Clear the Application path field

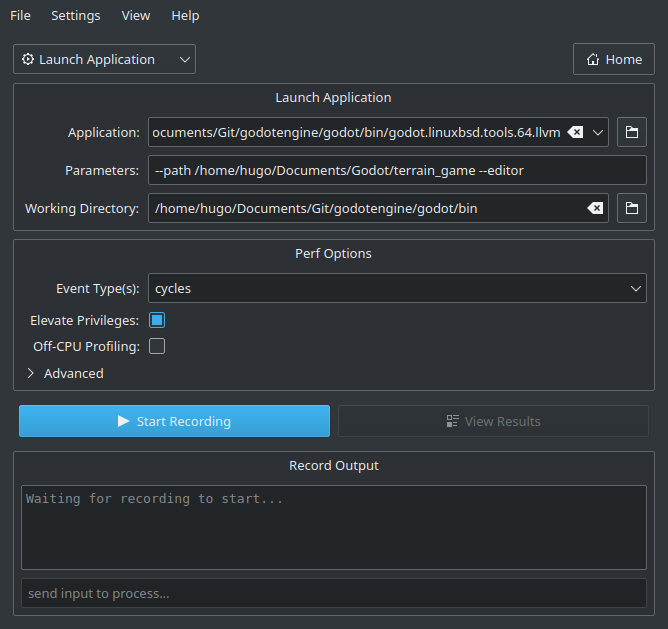click(575, 132)
